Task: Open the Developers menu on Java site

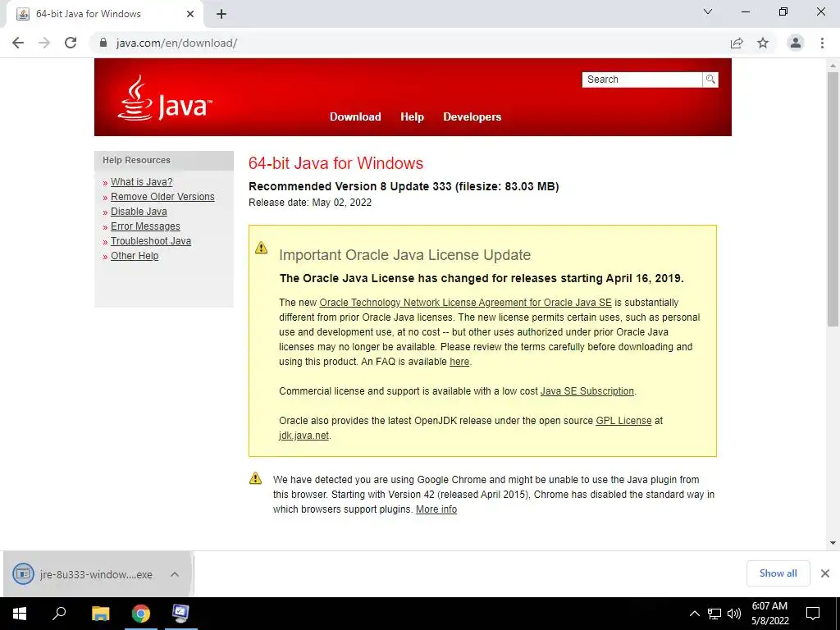Action: click(x=472, y=116)
